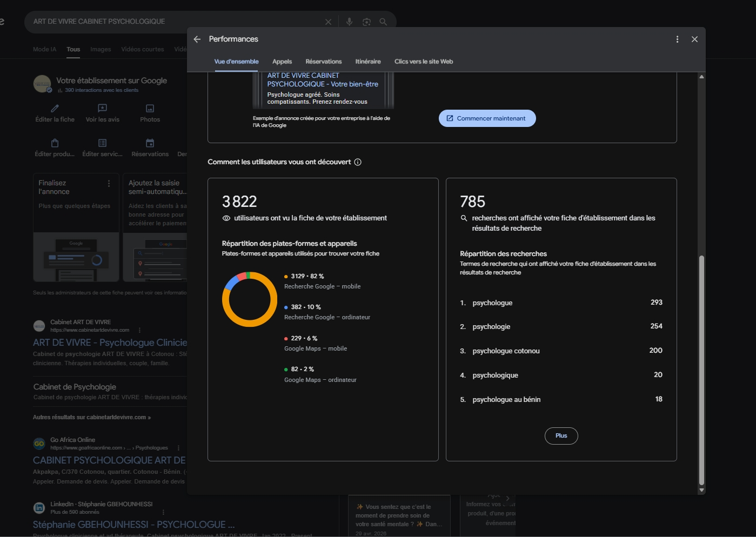Open options for Go Africa Online result
The image size is (756, 537).
click(x=178, y=448)
